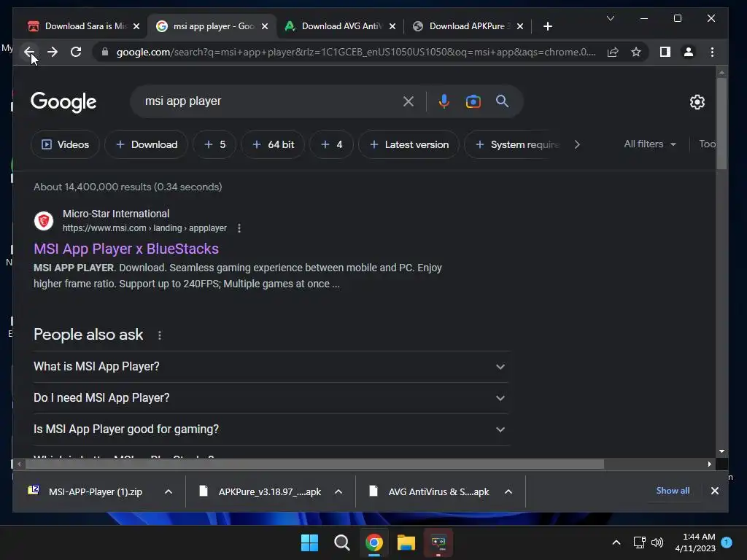
Task: Open Google quick settings gear
Action: point(697,102)
